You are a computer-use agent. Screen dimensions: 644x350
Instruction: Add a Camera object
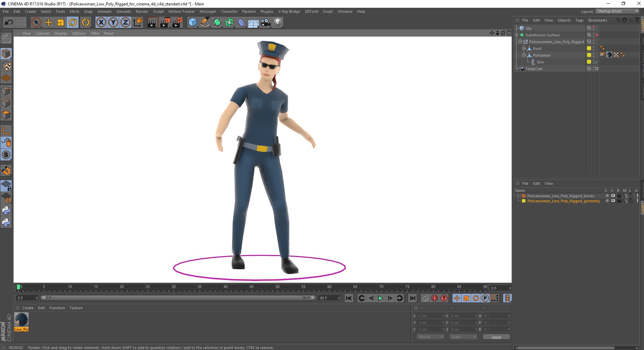[x=266, y=23]
